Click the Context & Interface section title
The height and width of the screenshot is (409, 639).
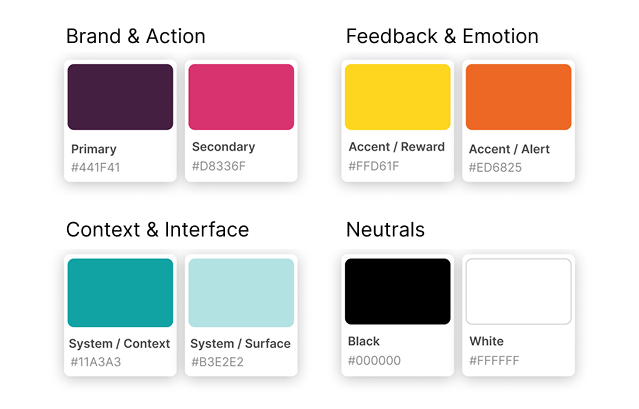157,230
